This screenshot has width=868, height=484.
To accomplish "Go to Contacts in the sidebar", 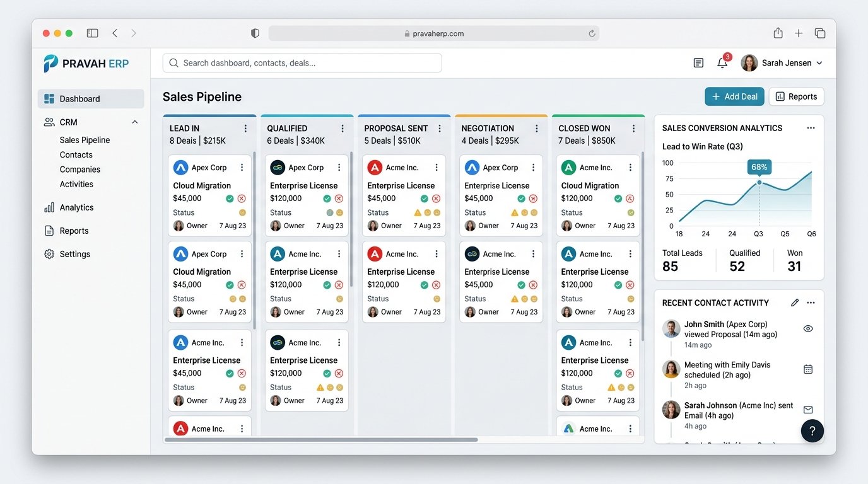I will point(76,154).
